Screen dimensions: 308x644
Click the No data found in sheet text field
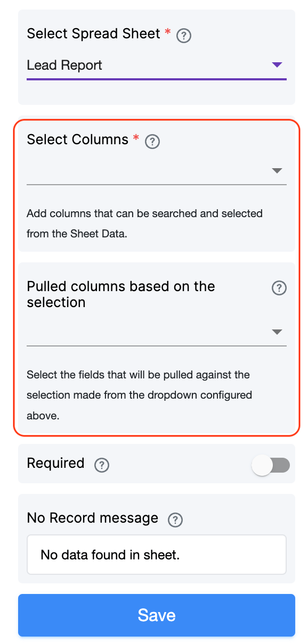point(157,555)
